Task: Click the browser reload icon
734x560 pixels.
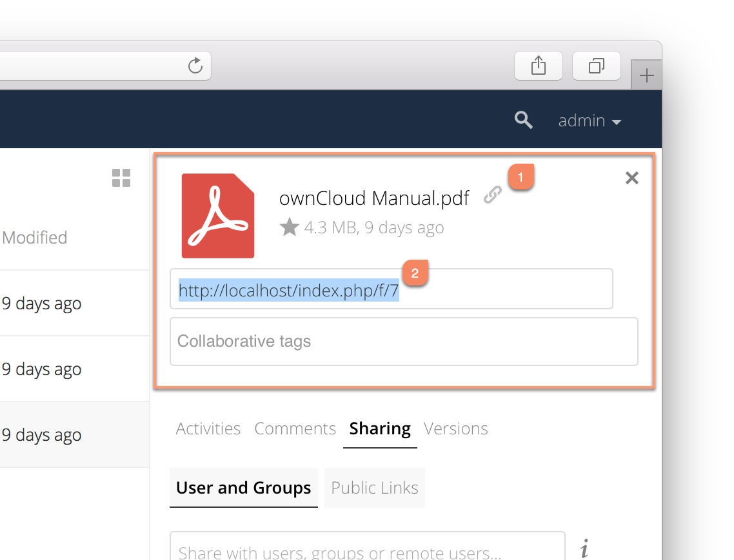Action: pos(195,65)
